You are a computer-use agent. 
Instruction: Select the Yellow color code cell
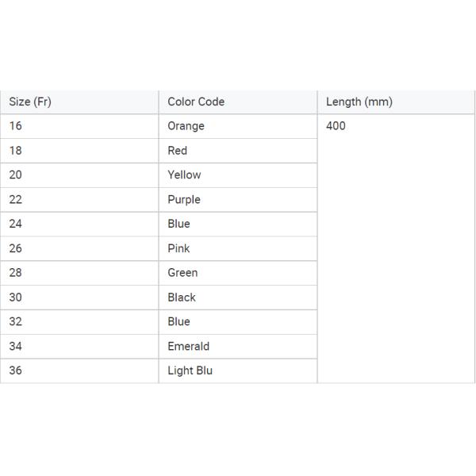pos(184,175)
